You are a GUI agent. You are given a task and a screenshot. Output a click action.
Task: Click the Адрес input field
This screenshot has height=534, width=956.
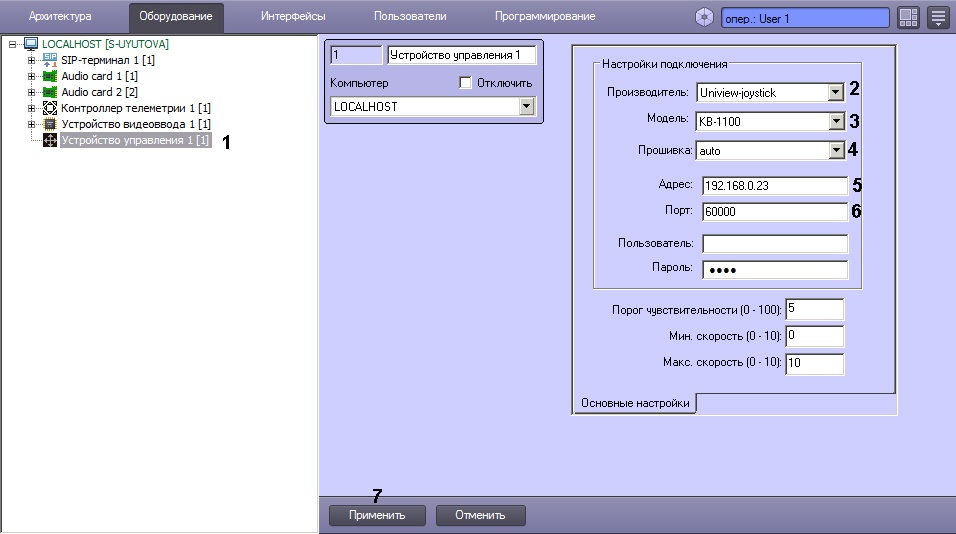tap(774, 185)
